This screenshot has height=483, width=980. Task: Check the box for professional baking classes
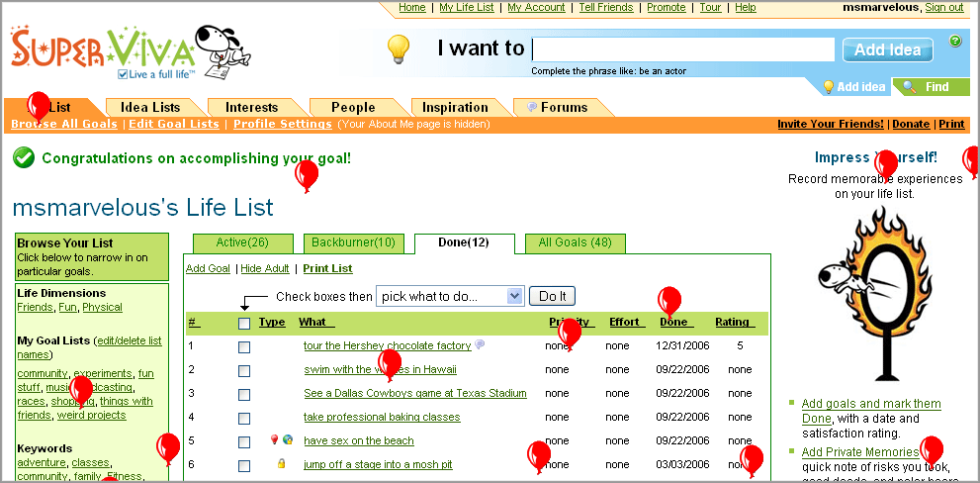click(244, 419)
